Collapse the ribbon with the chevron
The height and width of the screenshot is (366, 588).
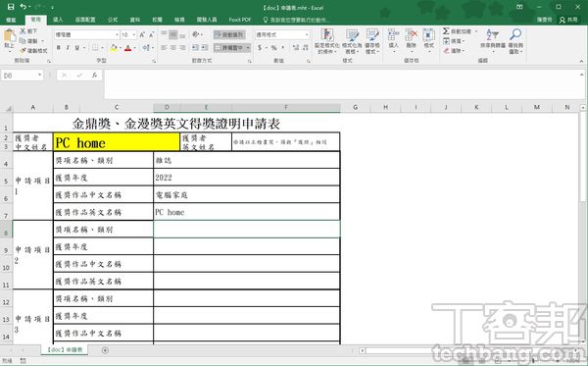pos(581,61)
